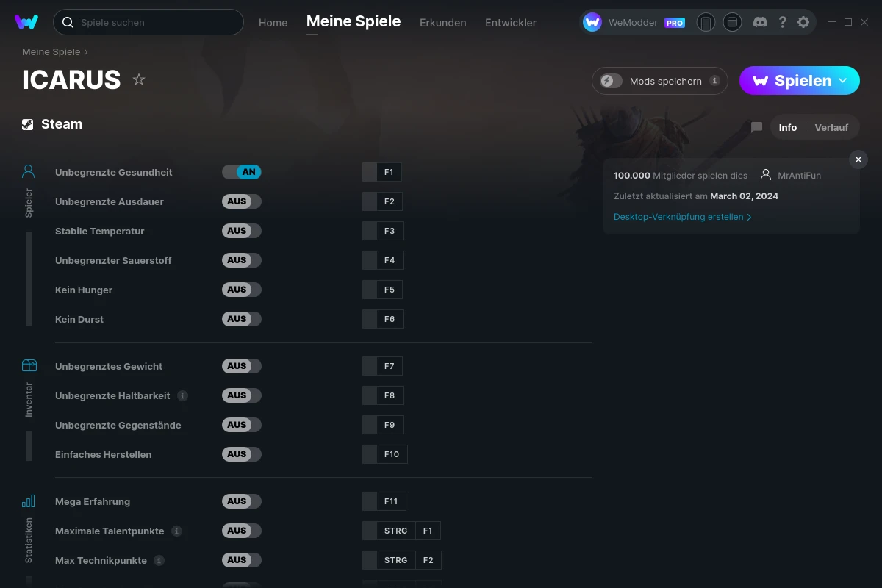The height and width of the screenshot is (588, 882).
Task: Favorite ICARUS with the star icon
Action: click(x=139, y=79)
